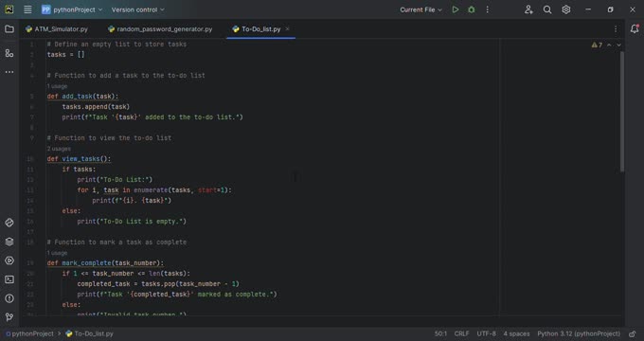
Task: Click the '1 usage' hint above mark_complete
Action: (x=57, y=253)
